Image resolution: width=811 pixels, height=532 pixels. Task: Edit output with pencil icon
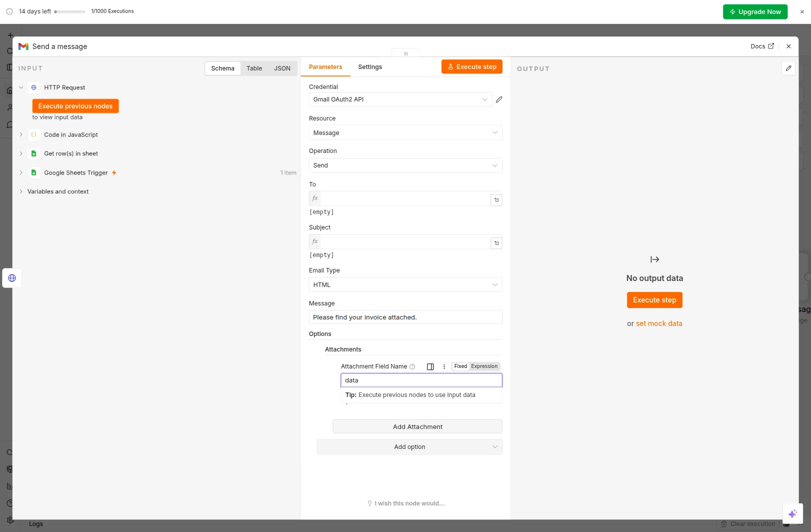click(788, 68)
